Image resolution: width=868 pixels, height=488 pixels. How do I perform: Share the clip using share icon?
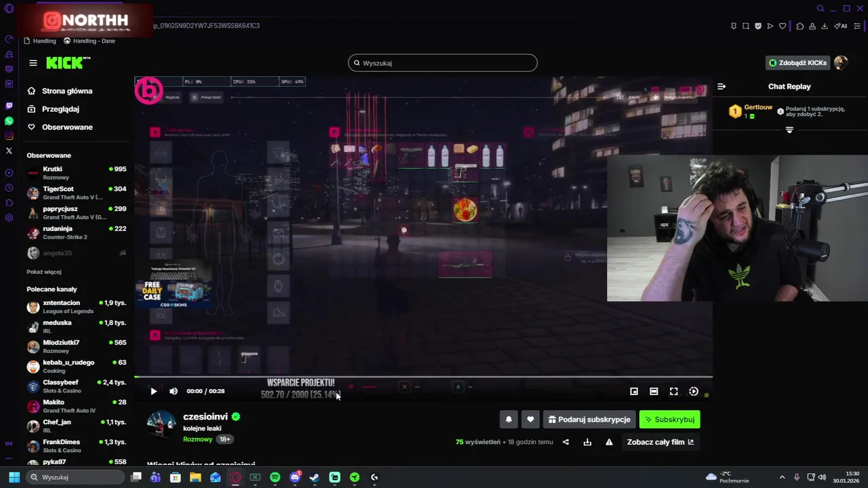point(566,442)
